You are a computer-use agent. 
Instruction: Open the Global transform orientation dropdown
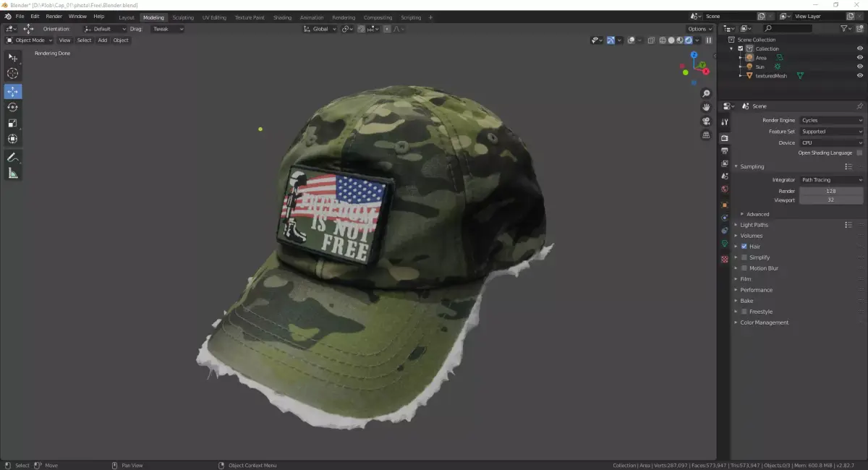320,29
